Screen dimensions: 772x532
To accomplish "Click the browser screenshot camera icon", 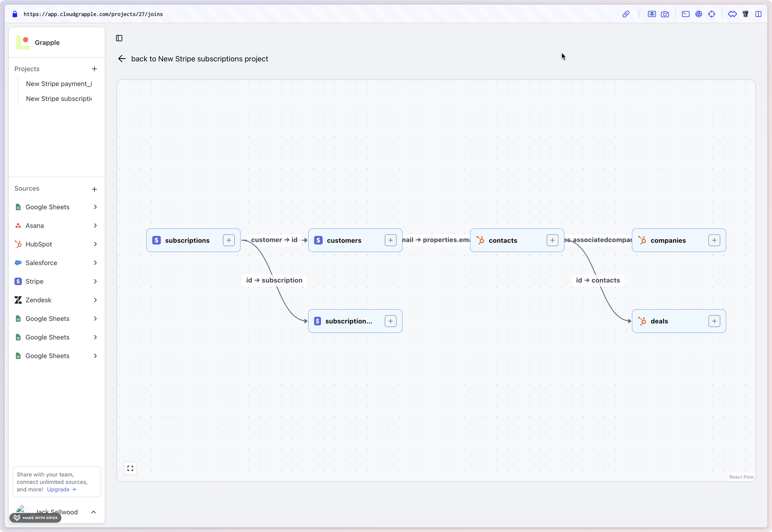I will click(x=665, y=14).
